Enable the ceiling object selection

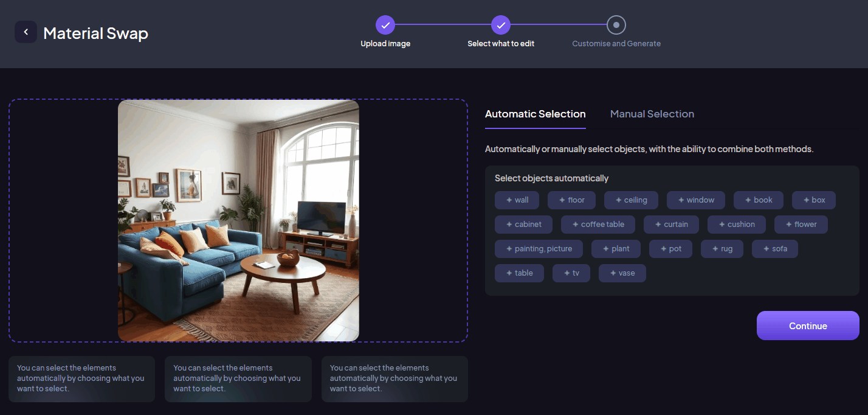(631, 200)
